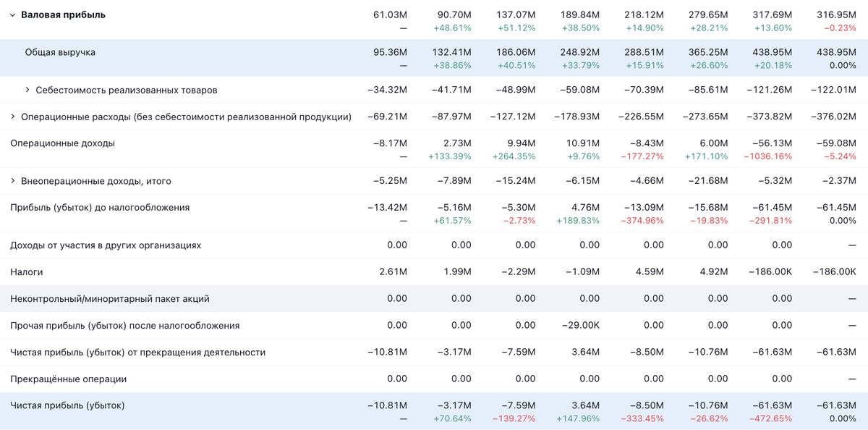Viewport: 868px width, 430px height.
Task: Select Прибыль (убыток) до налогообложения label
Action: tap(100, 207)
